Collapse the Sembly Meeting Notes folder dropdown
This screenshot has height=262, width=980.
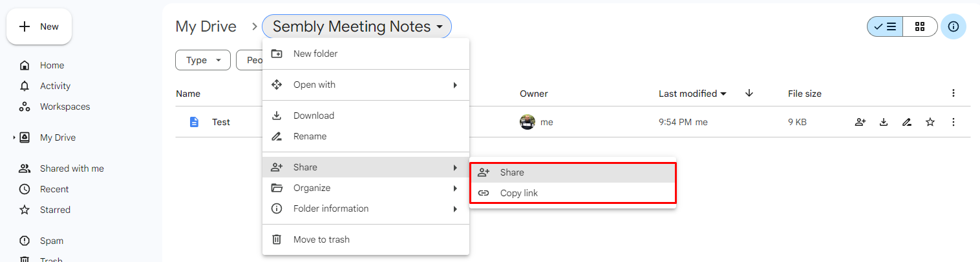[357, 26]
